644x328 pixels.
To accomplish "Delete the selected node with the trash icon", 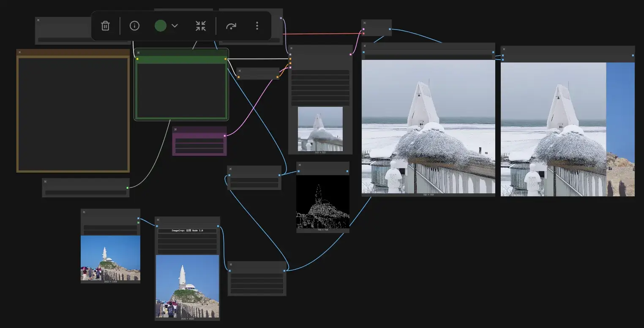I will (105, 26).
